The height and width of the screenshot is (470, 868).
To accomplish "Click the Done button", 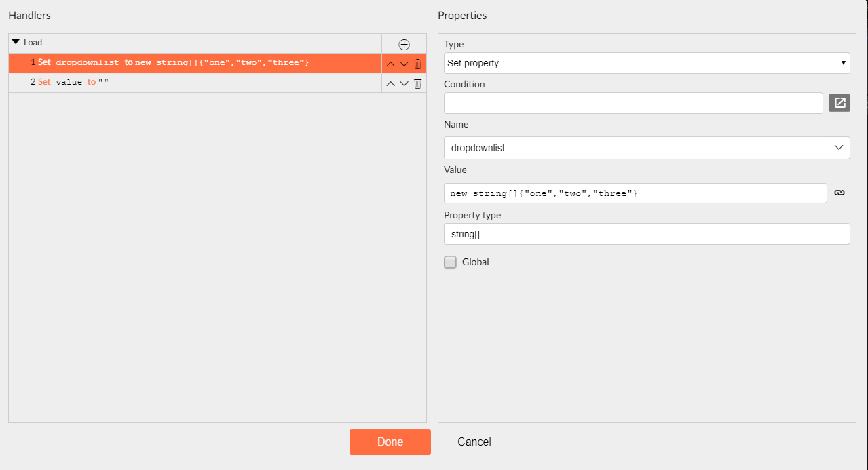I will point(390,442).
